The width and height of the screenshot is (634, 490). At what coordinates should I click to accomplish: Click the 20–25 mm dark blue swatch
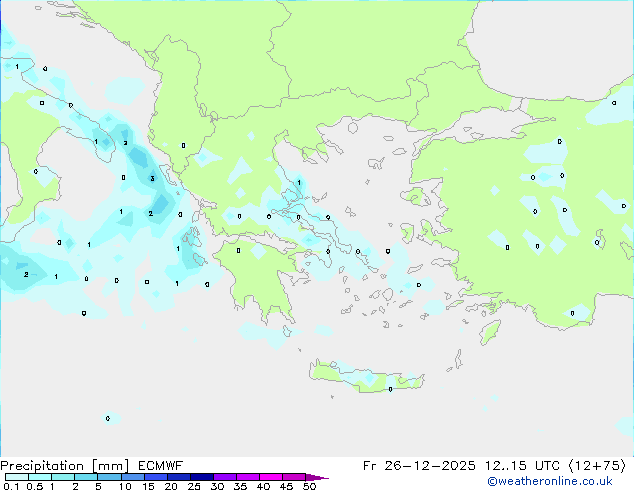179,477
